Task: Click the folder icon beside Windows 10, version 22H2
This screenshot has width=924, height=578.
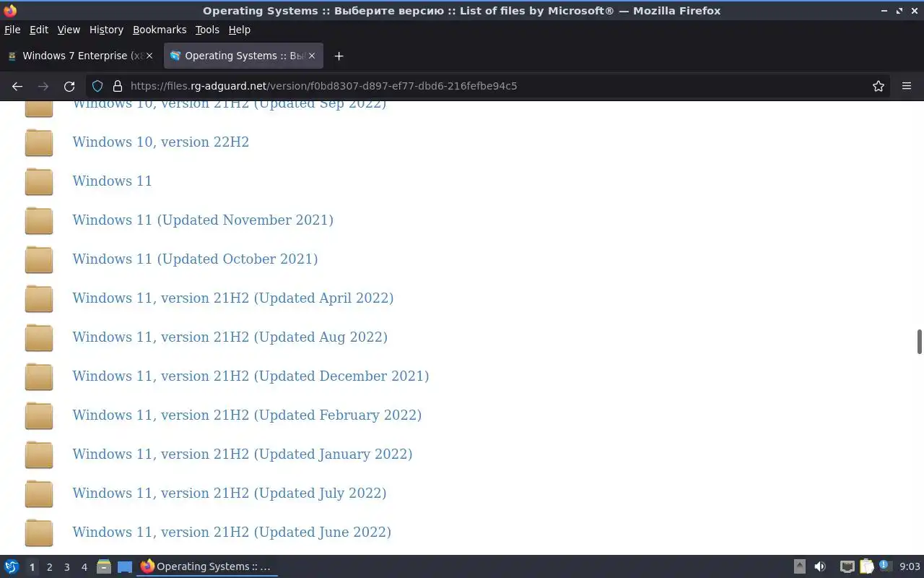Action: [39, 142]
